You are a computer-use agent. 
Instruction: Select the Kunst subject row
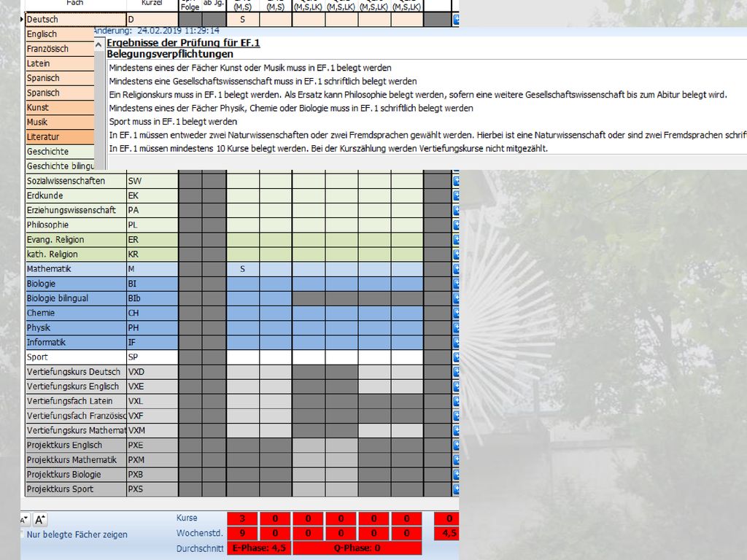coord(60,108)
